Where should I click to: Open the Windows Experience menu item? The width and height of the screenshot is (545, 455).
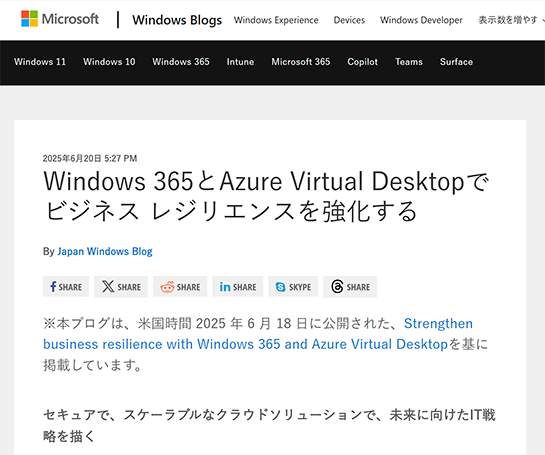coord(276,20)
